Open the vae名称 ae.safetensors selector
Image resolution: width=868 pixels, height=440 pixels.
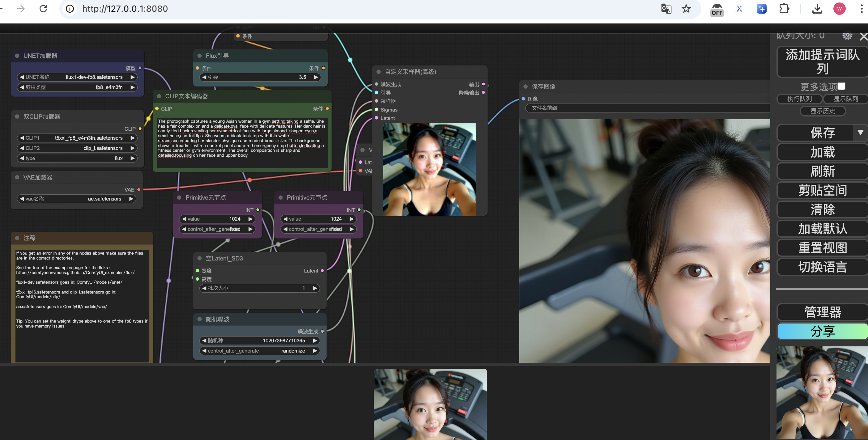(x=76, y=199)
